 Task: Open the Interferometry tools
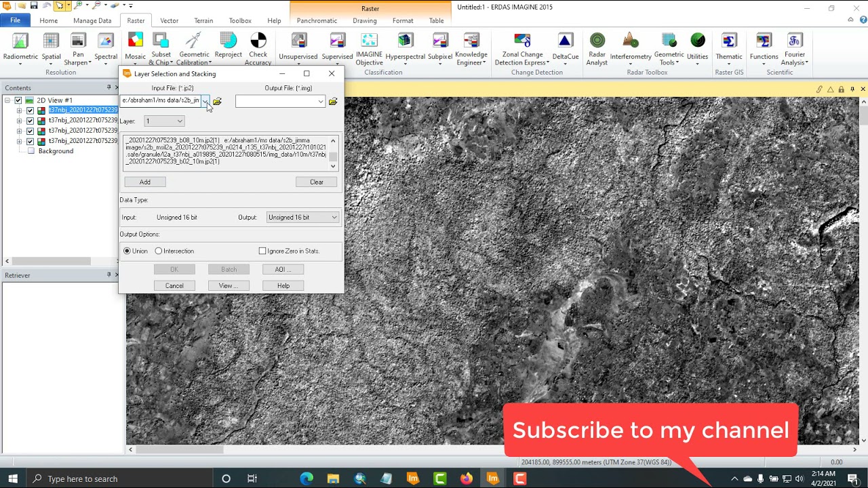[x=631, y=49]
